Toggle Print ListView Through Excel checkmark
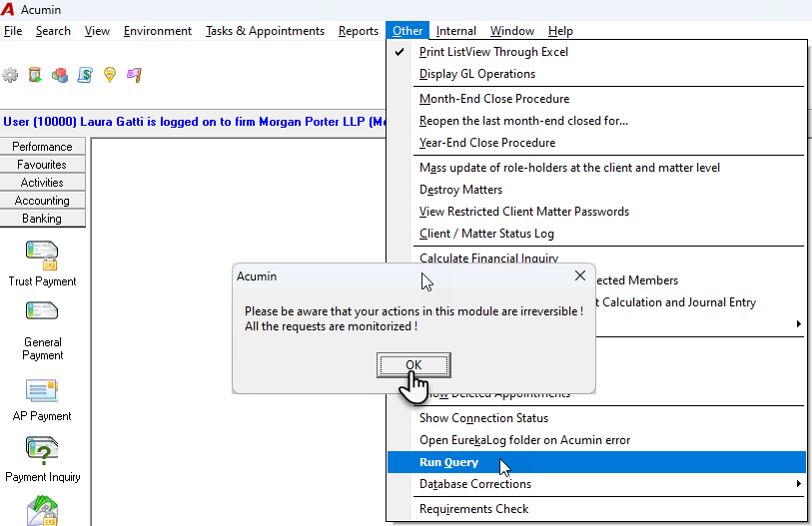812x526 pixels. coord(400,52)
